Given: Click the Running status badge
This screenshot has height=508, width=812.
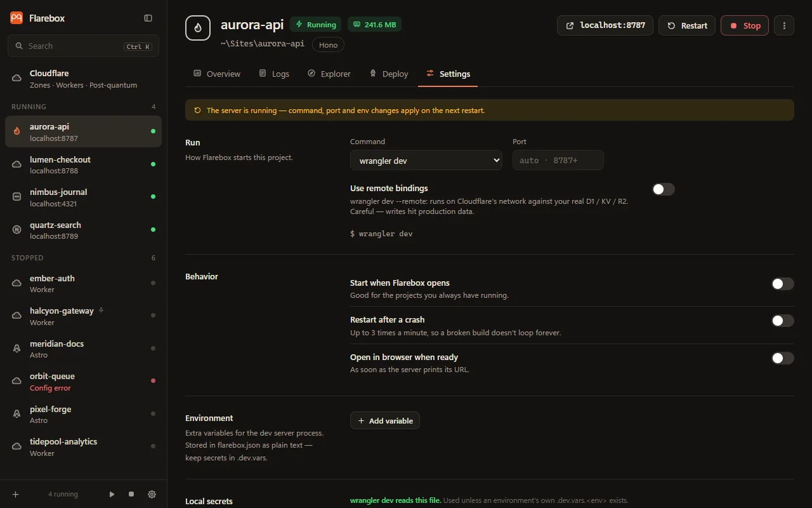Looking at the screenshot, I should 315,25.
